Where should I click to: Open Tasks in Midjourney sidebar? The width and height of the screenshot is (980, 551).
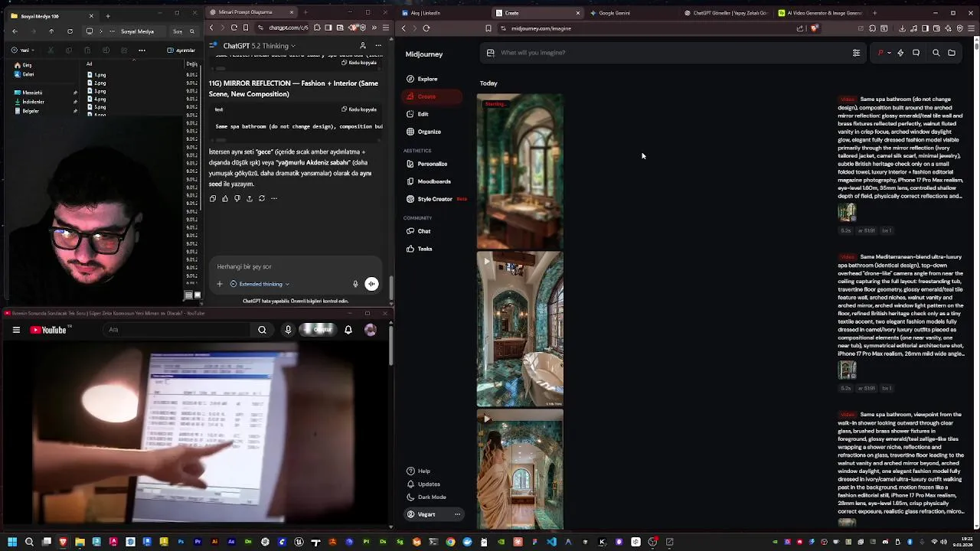420,249
